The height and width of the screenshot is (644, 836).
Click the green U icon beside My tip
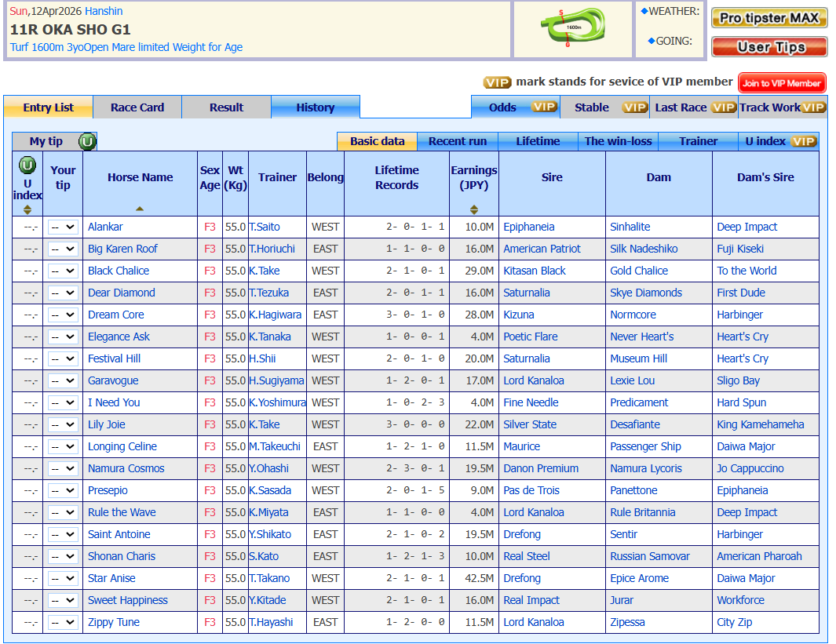(x=87, y=142)
